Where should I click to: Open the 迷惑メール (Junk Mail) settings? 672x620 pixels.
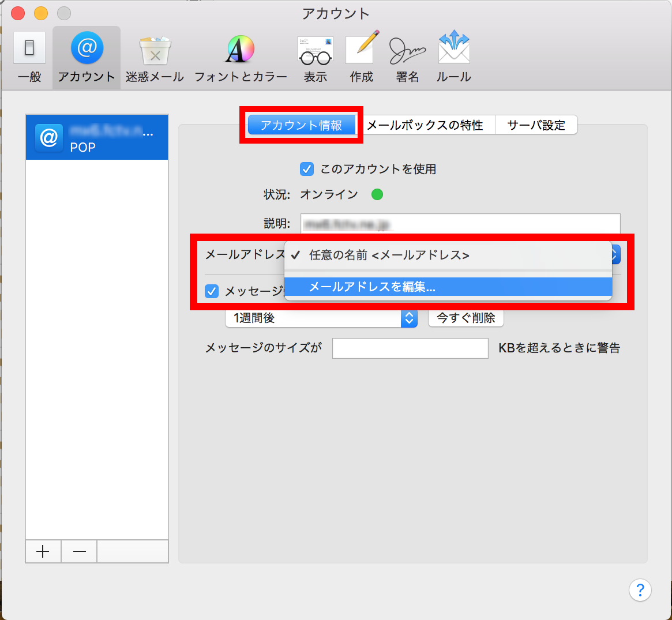[x=154, y=55]
